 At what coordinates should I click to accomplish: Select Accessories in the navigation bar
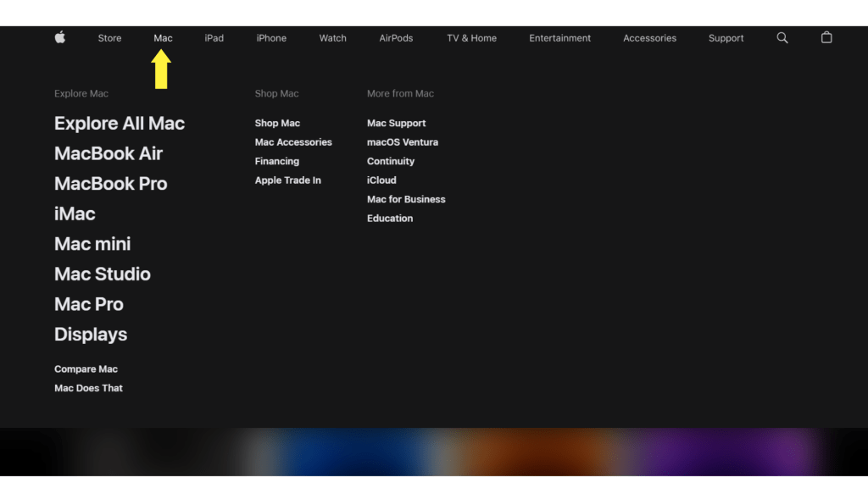pyautogui.click(x=649, y=38)
